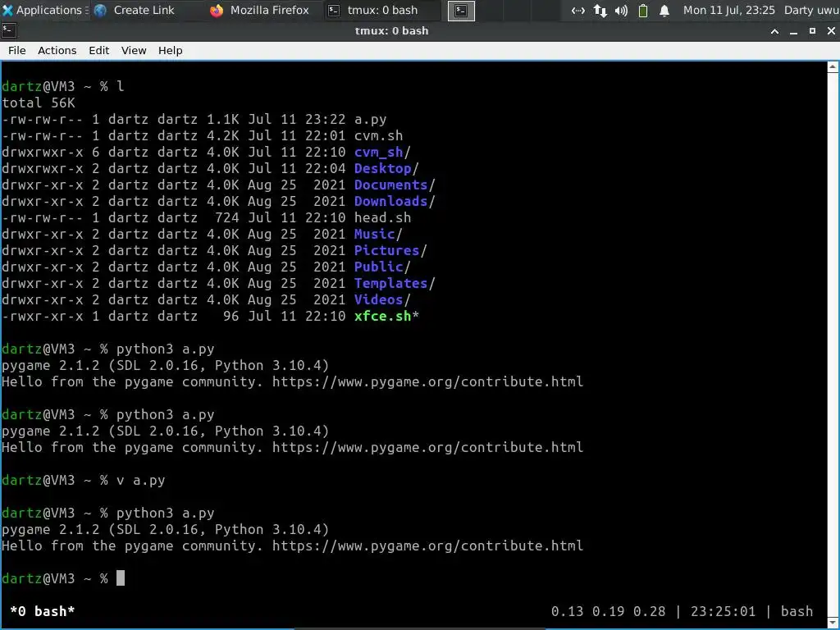Image resolution: width=840 pixels, height=630 pixels.
Task: Click the first pygame.org/contribute.html URL
Action: 427,382
